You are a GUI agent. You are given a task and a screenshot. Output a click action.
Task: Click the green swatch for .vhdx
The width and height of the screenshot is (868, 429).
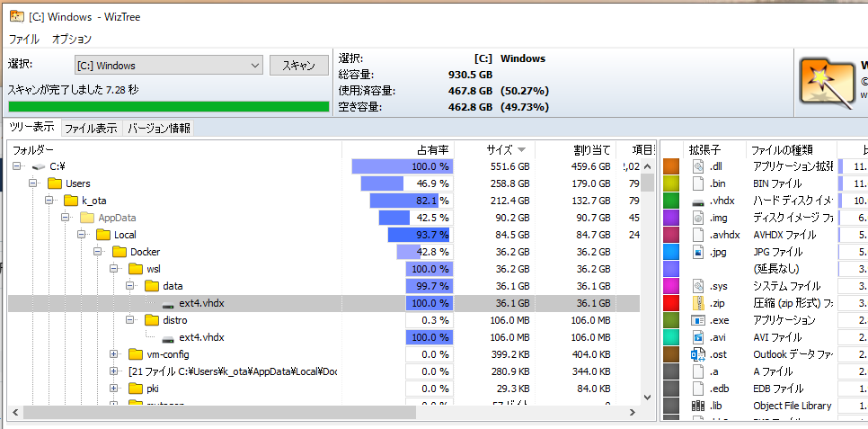[x=671, y=201]
